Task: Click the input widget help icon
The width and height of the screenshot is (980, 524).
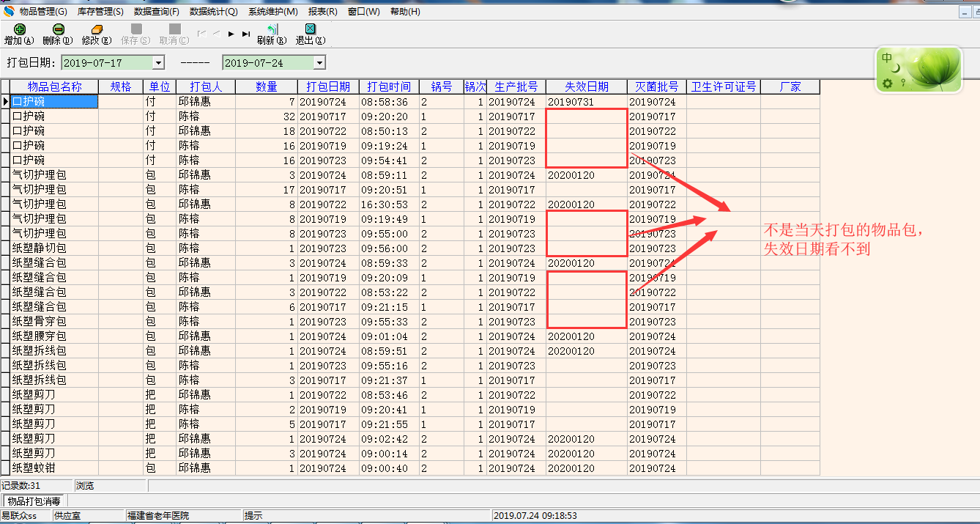Action: click(x=902, y=83)
